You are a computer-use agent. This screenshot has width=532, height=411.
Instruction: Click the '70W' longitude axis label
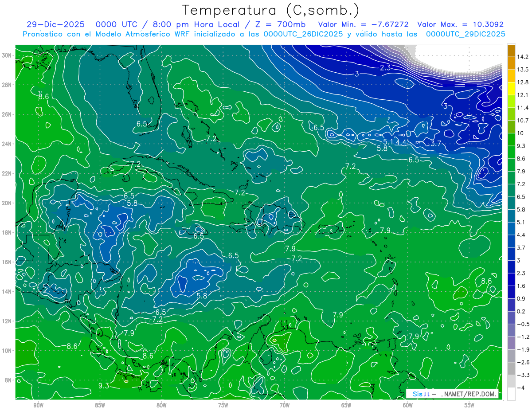click(285, 405)
